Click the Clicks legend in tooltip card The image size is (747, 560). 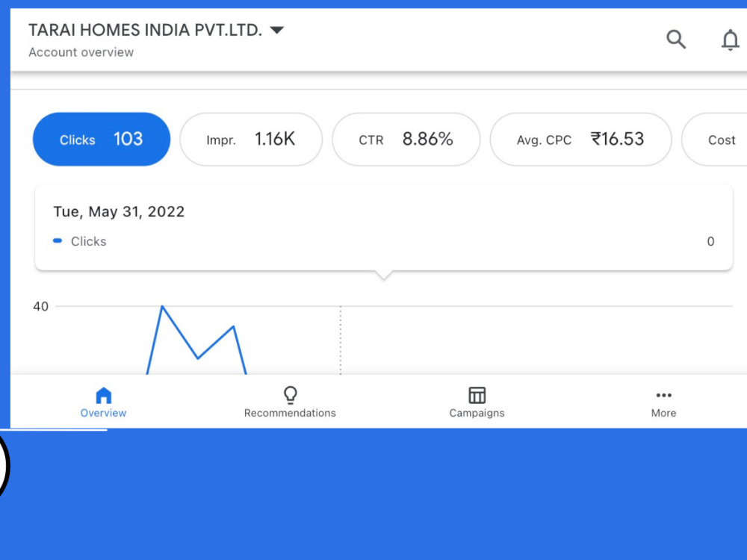(x=80, y=241)
